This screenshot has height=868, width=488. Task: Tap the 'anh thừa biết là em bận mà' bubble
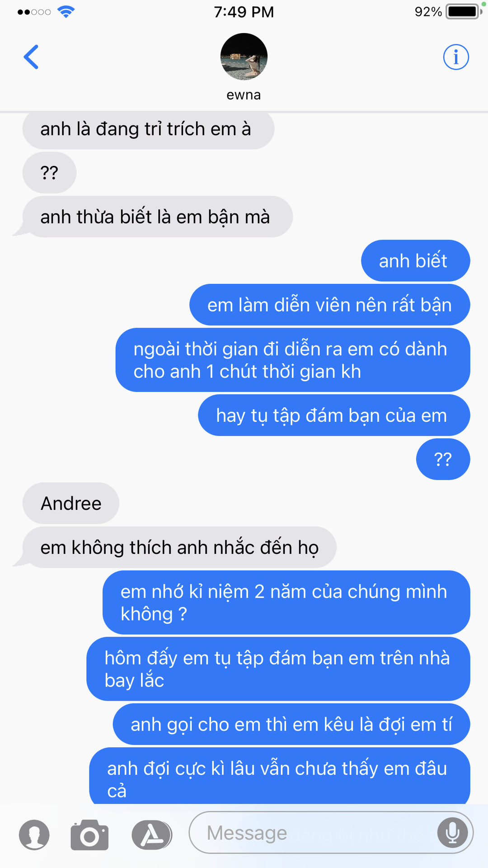[x=158, y=217]
